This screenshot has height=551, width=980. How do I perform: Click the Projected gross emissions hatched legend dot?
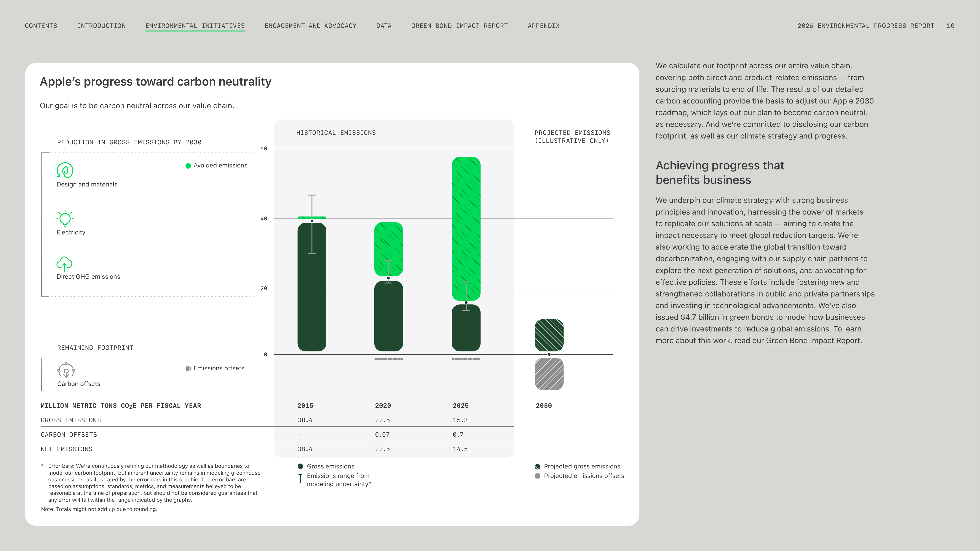[537, 467]
